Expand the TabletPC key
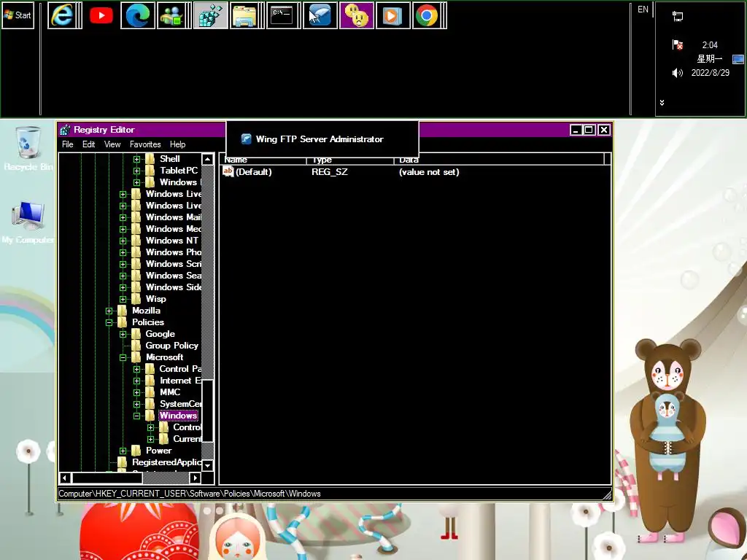 (136, 171)
